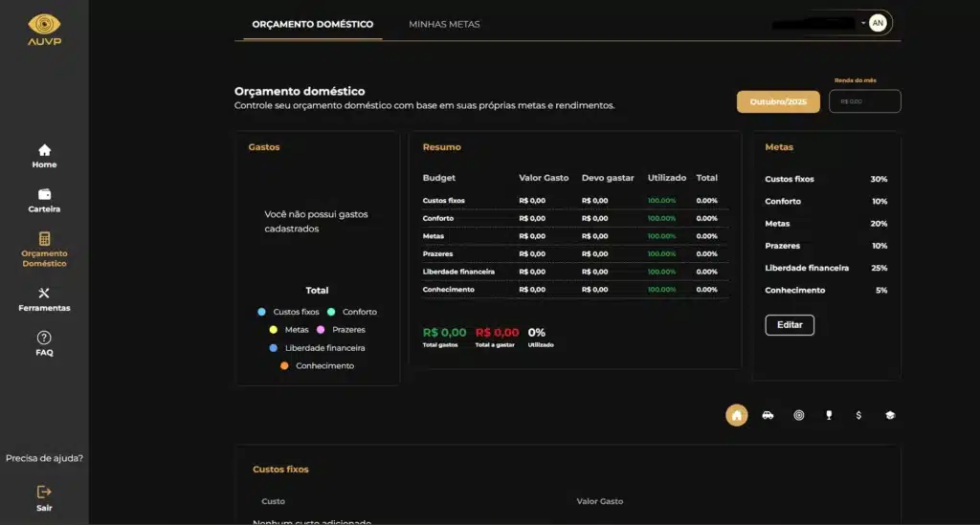The image size is (980, 525).
Task: Go to Home in sidebar
Action: [44, 150]
